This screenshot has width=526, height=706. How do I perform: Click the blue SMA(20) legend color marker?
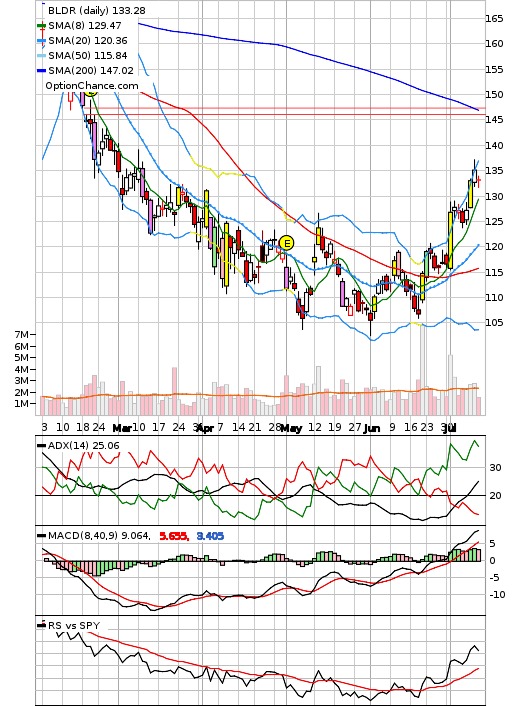coord(41,41)
